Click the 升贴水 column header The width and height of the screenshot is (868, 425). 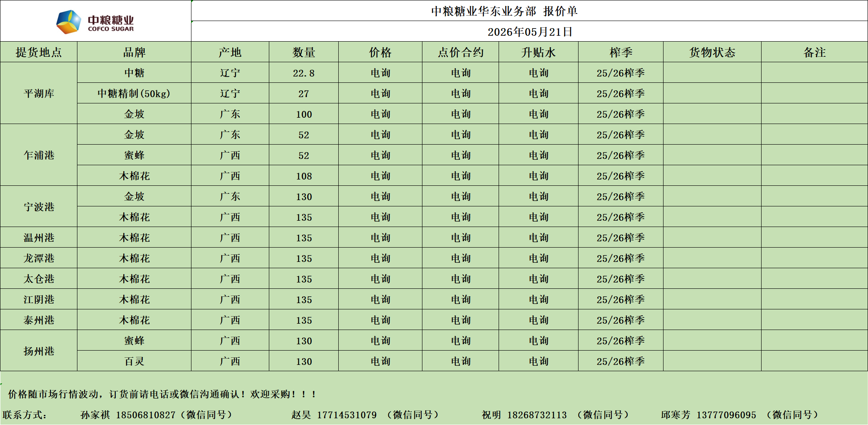[x=539, y=52]
